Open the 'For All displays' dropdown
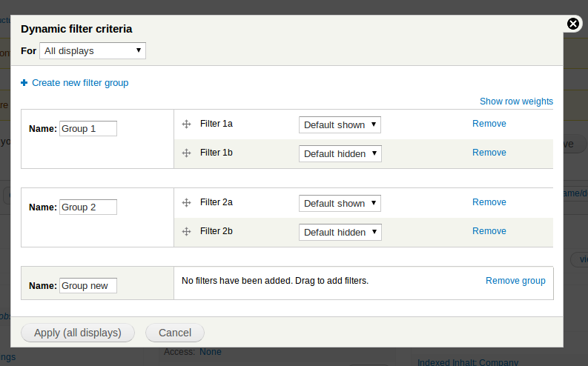Viewport: 588px width, 366px height. click(x=93, y=51)
